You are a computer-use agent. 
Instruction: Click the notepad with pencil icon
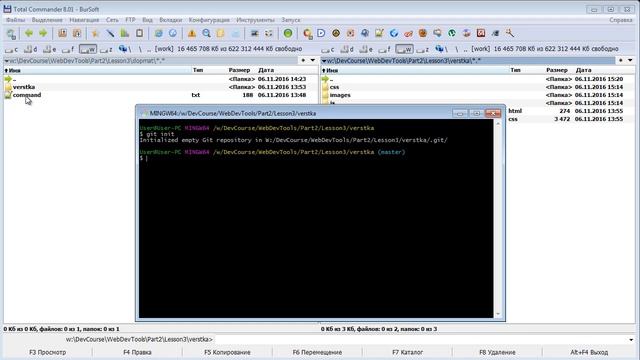379,33
